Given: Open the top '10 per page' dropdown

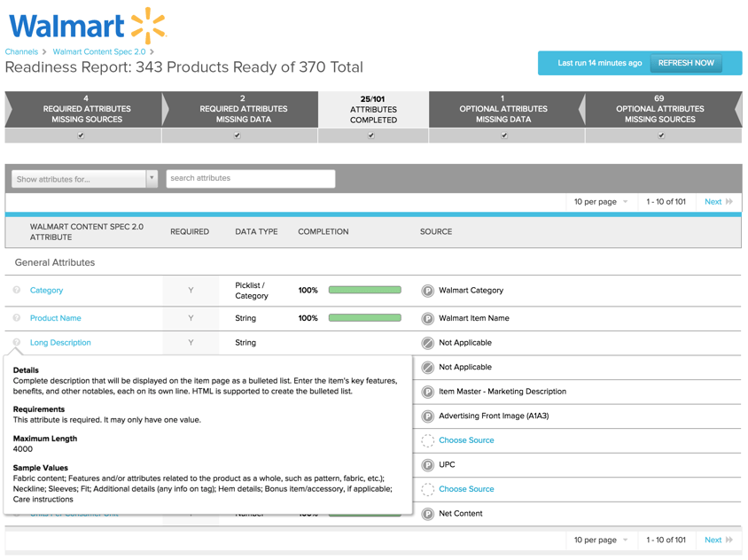Looking at the screenshot, I should (601, 202).
